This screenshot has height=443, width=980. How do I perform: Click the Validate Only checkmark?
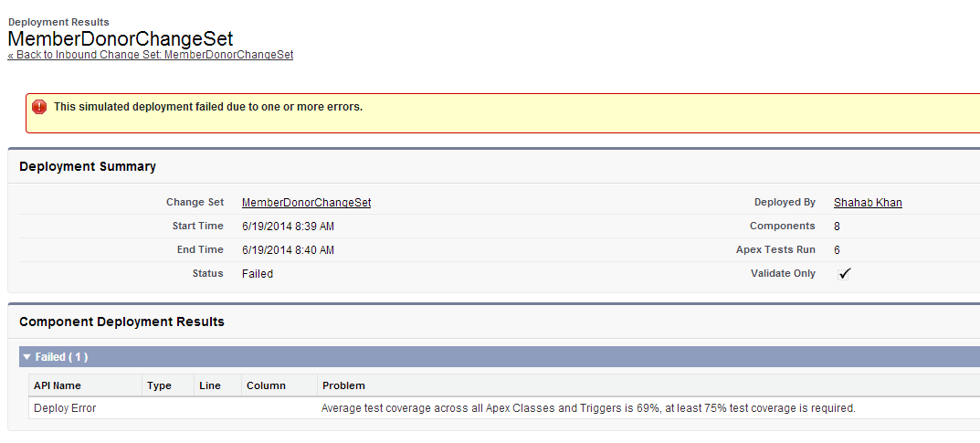[x=845, y=273]
